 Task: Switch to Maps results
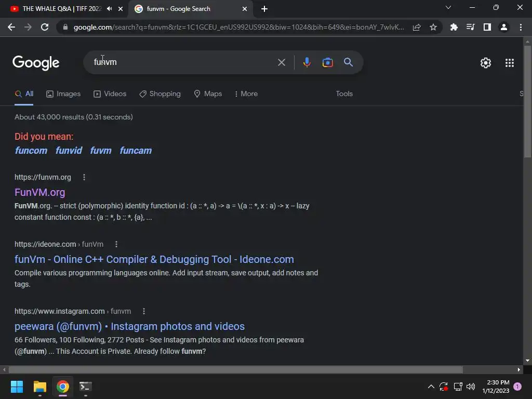[208, 94]
